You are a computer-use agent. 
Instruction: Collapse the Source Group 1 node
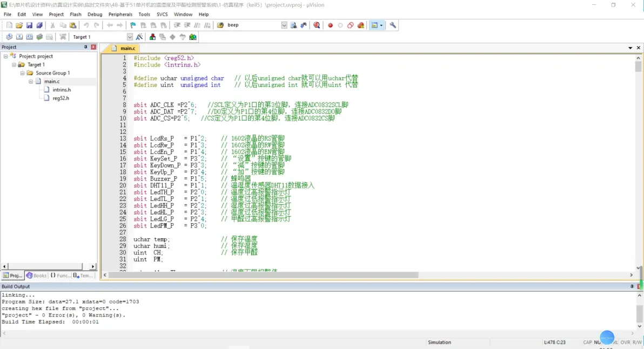(23, 73)
